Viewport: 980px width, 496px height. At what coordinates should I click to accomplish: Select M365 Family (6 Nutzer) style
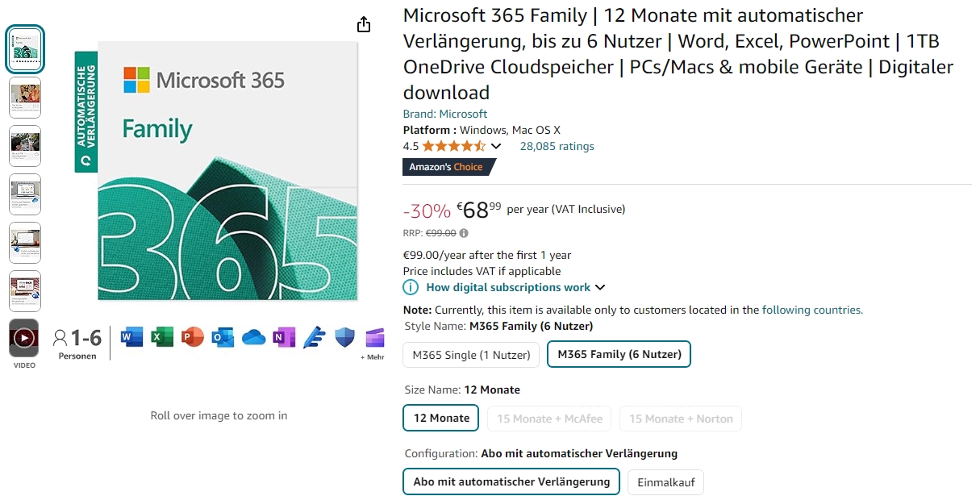(619, 354)
